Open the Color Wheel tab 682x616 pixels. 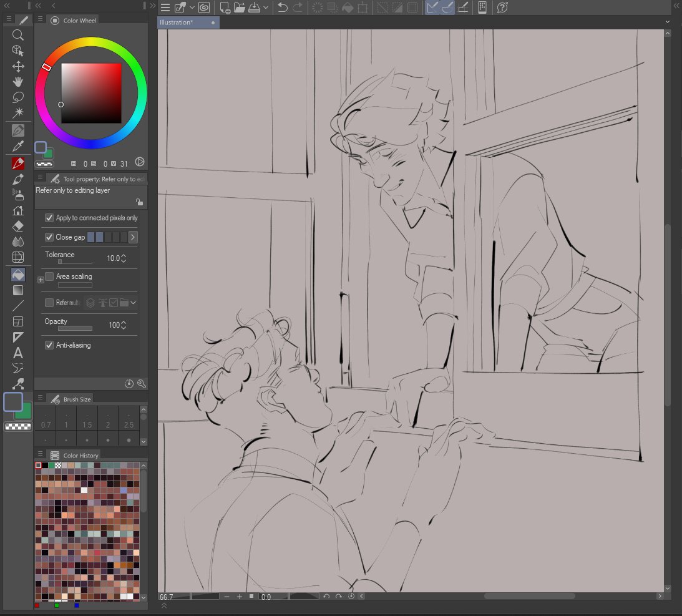pyautogui.click(x=74, y=21)
